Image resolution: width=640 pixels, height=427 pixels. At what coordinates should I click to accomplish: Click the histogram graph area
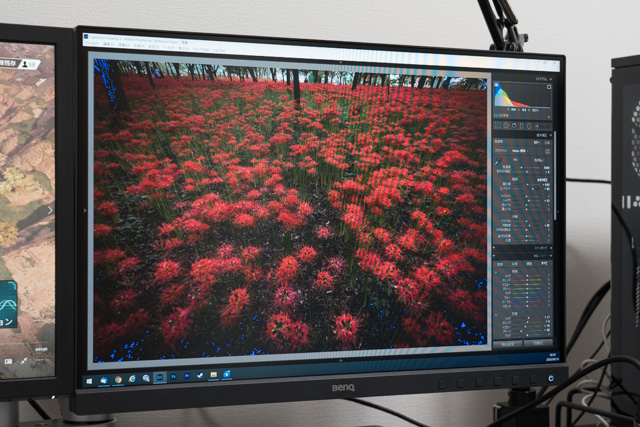point(522,95)
